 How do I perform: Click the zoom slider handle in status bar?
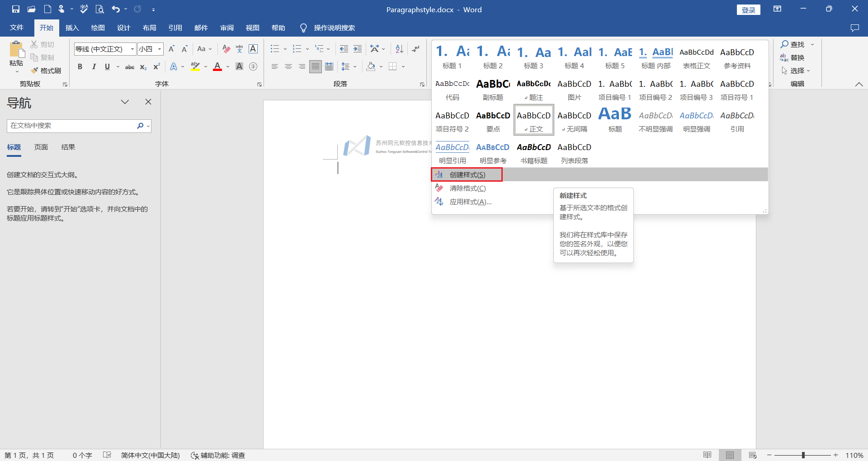tap(803, 455)
